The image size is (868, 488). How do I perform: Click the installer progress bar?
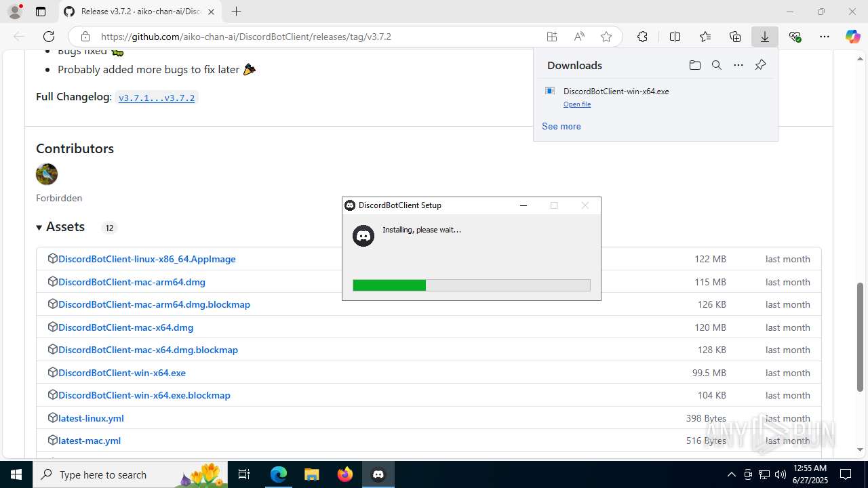[x=471, y=285]
